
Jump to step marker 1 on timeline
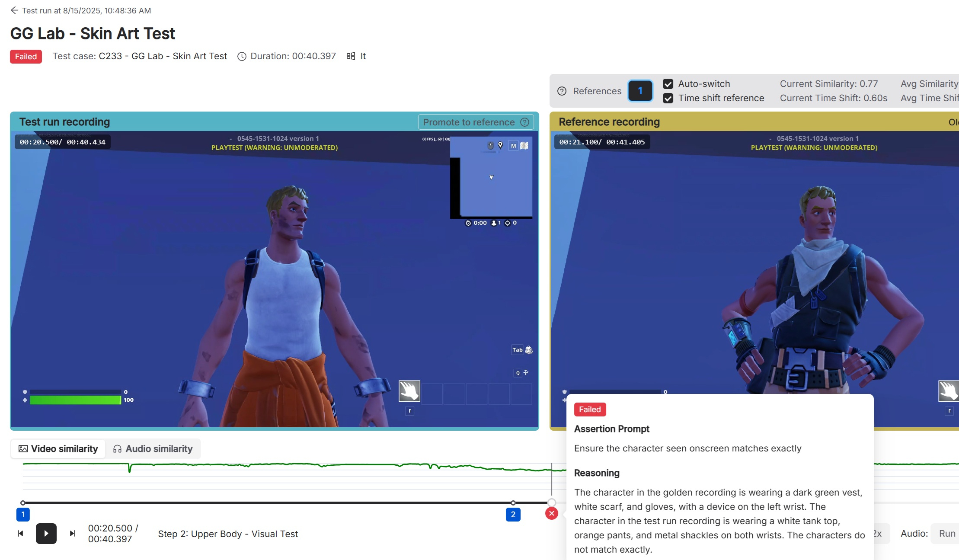point(23,514)
